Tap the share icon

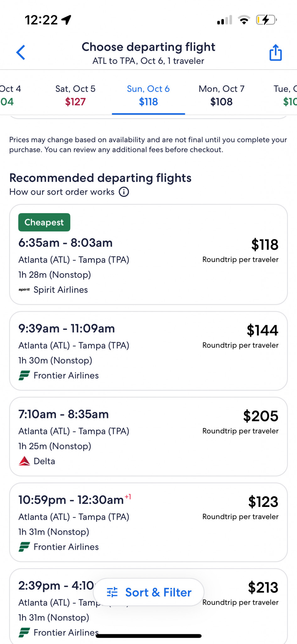(275, 53)
